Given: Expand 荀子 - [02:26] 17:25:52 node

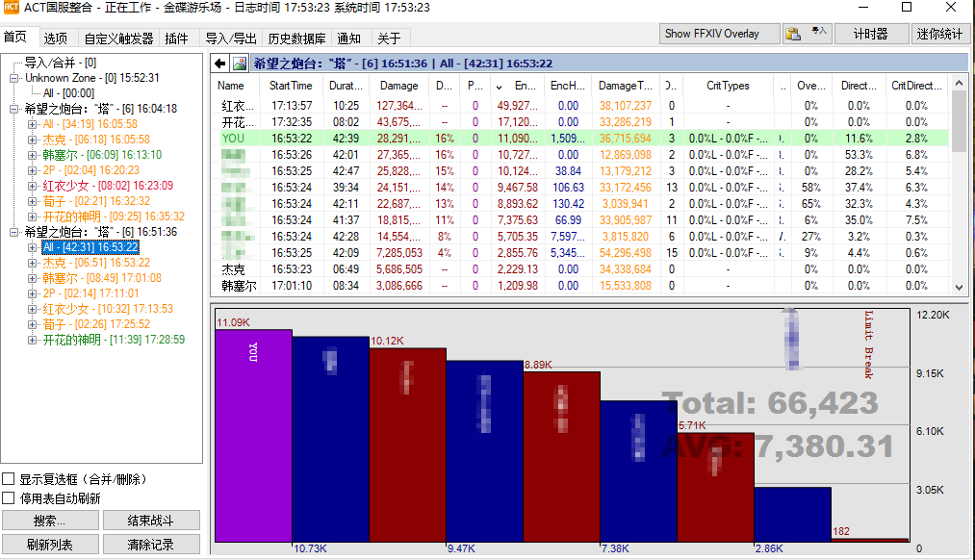Looking at the screenshot, I should [x=32, y=324].
